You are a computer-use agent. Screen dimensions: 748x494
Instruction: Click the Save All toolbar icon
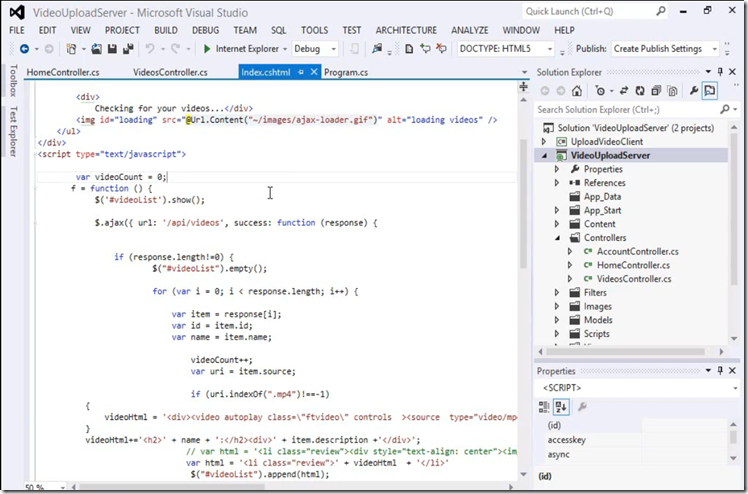coord(128,49)
